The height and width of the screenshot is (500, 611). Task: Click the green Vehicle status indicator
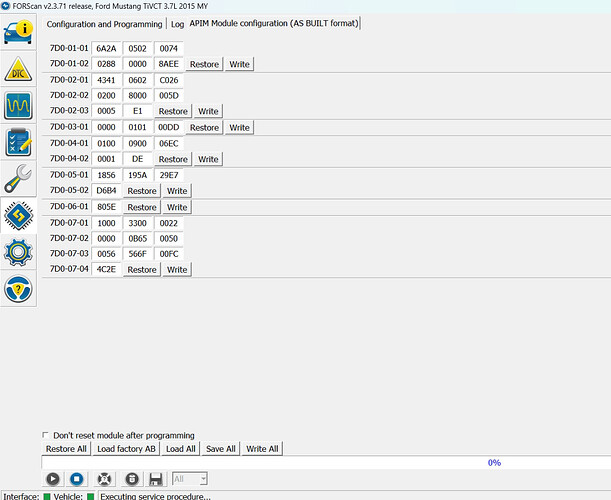90,496
